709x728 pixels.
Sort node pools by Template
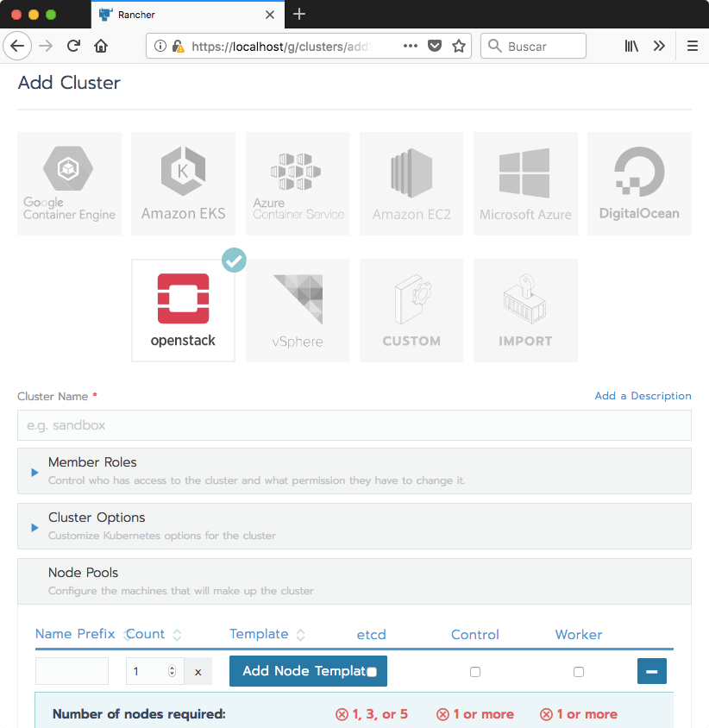coord(267,634)
